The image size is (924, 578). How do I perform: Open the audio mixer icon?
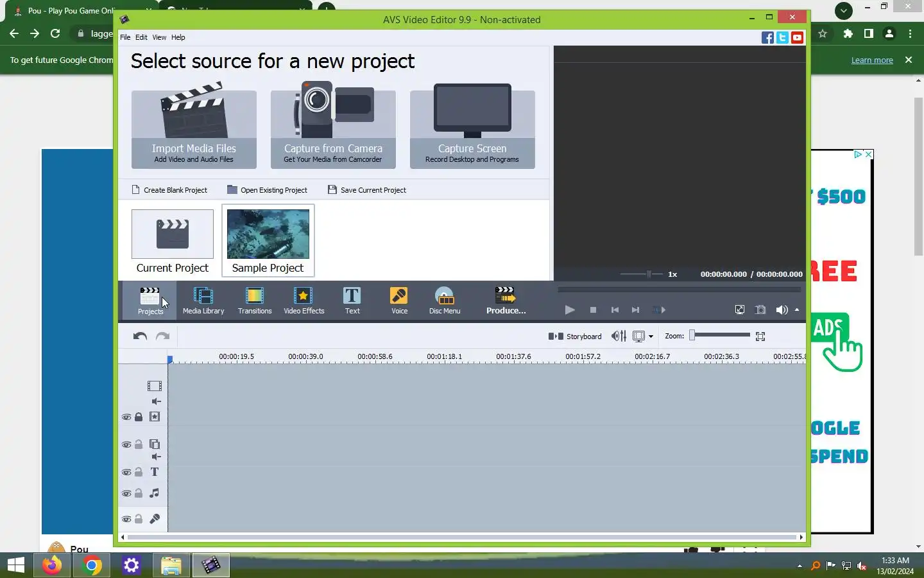619,336
